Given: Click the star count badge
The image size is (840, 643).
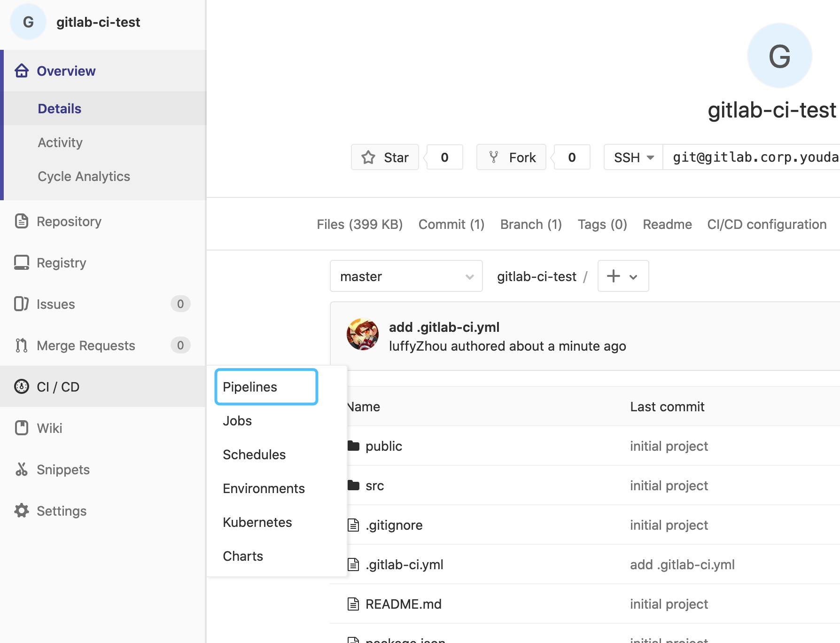Looking at the screenshot, I should click(x=444, y=157).
